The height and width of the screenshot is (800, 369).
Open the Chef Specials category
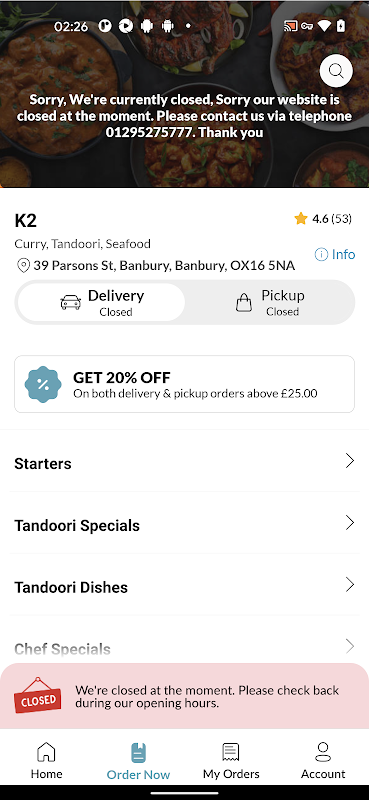184,648
